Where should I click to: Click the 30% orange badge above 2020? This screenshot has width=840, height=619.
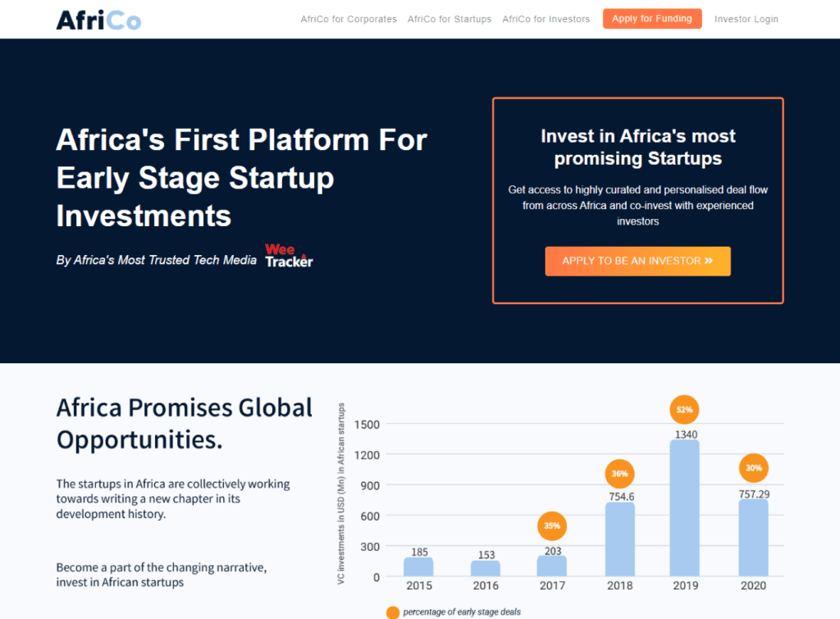coord(754,468)
